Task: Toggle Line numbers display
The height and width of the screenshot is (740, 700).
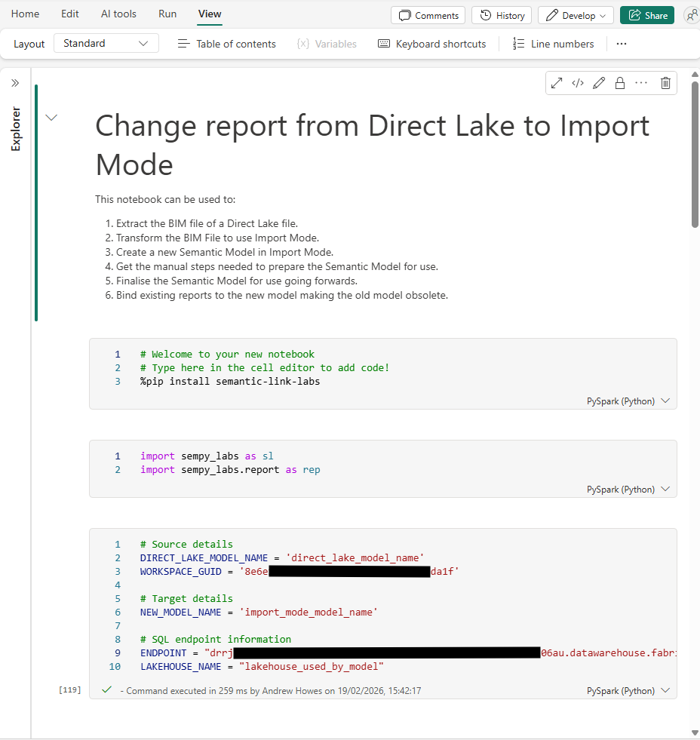Action: 554,44
